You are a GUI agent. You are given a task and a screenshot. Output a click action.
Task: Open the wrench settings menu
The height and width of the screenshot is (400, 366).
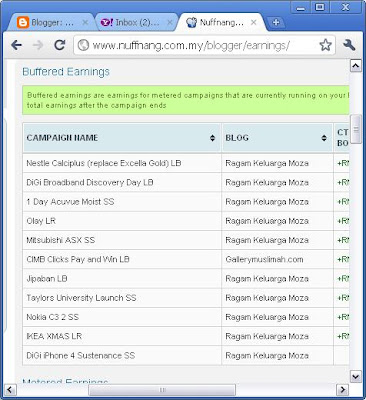tap(349, 45)
